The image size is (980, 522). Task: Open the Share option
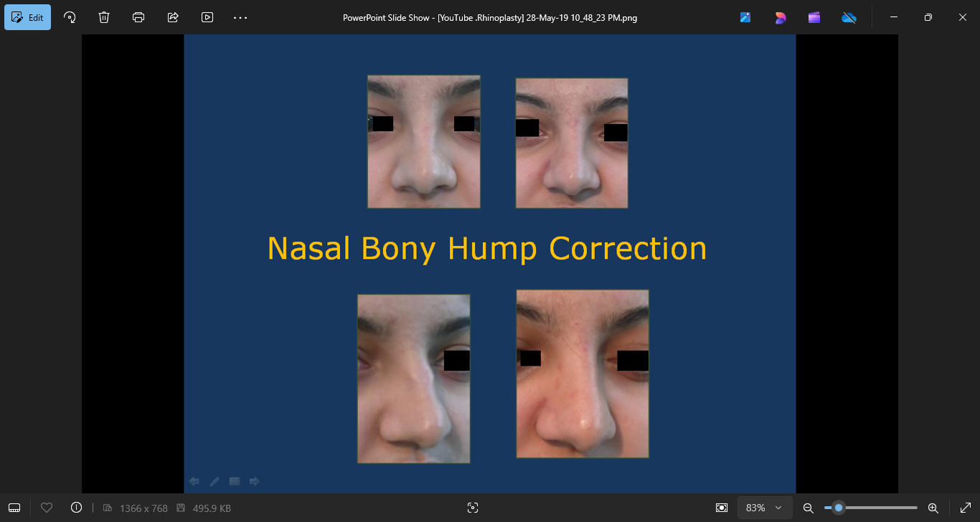173,17
